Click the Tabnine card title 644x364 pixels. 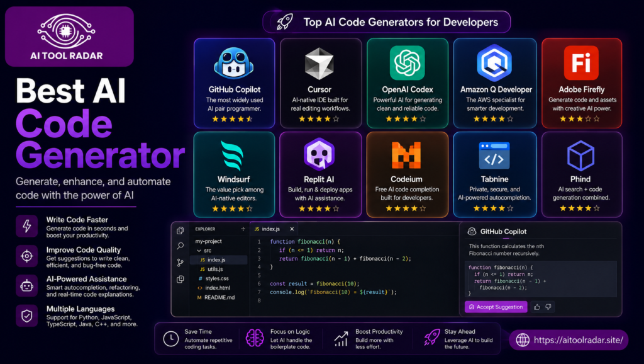pyautogui.click(x=494, y=179)
